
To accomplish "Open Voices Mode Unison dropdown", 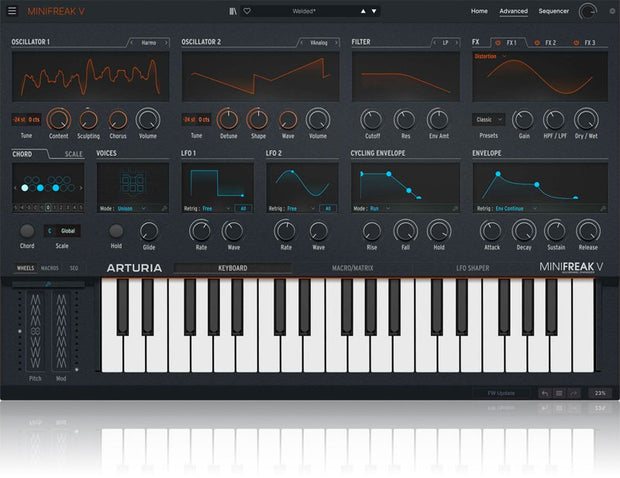I will (x=132, y=208).
